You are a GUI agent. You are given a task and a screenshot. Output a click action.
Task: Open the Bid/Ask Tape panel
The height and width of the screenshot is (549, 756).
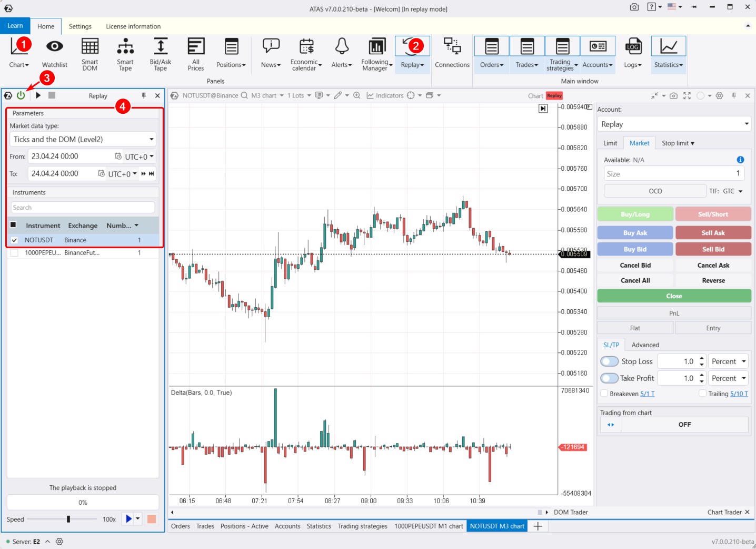[160, 53]
